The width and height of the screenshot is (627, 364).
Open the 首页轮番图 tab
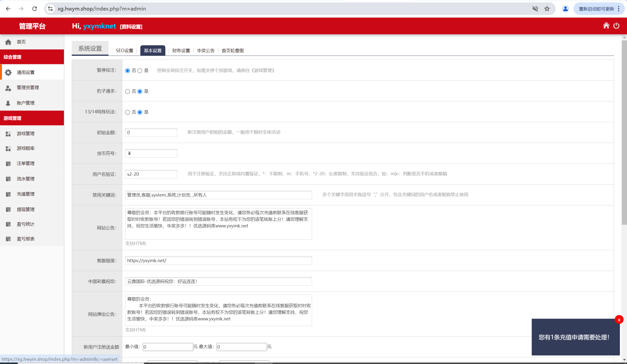click(x=233, y=51)
